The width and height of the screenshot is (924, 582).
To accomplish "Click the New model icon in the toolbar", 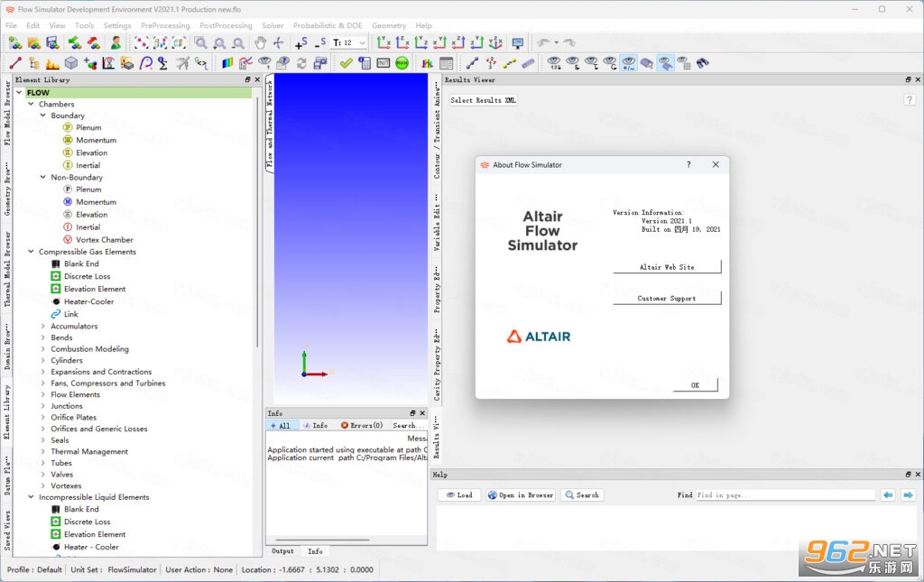I will coord(15,42).
